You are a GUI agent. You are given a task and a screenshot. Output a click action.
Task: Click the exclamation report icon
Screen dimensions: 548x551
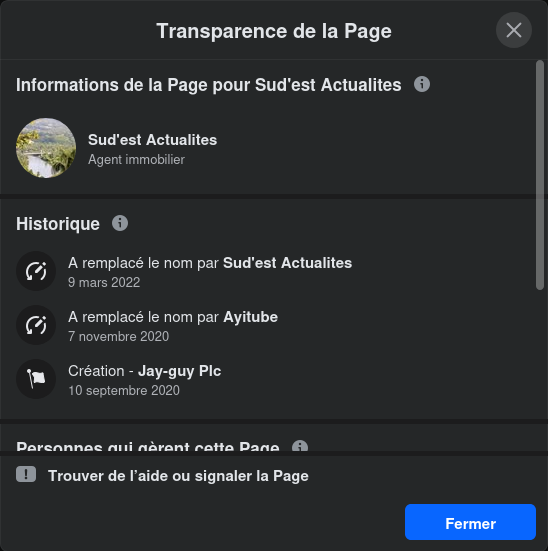tap(26, 474)
